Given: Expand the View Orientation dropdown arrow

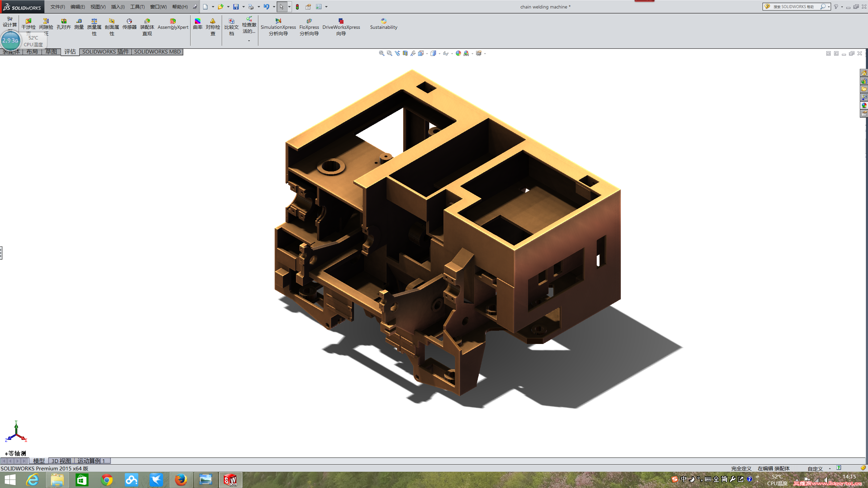Looking at the screenshot, I should click(x=427, y=54).
